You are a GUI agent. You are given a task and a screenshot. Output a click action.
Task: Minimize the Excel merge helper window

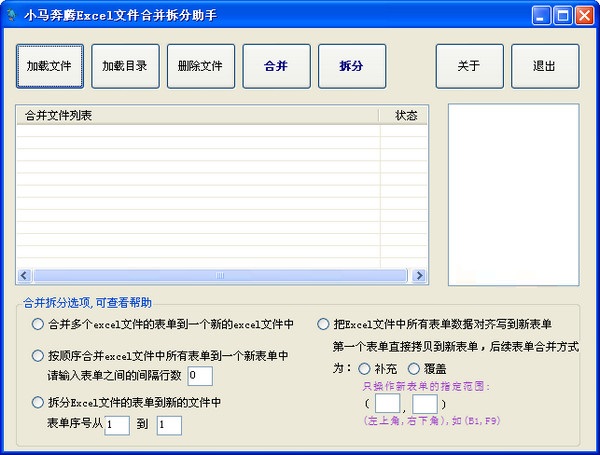(x=541, y=16)
